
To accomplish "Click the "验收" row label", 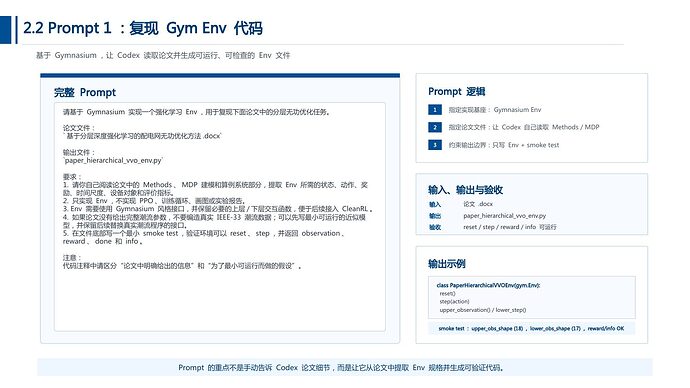I will pos(435,227).
